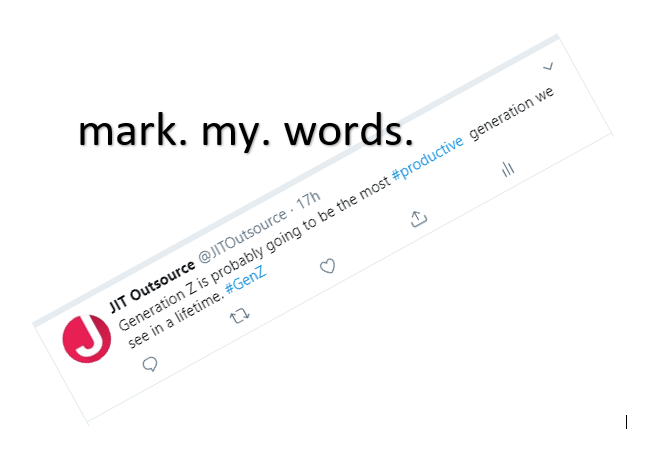671x464 pixels.
Task: Click the JIT Outsource profile avatar
Action: tap(87, 340)
